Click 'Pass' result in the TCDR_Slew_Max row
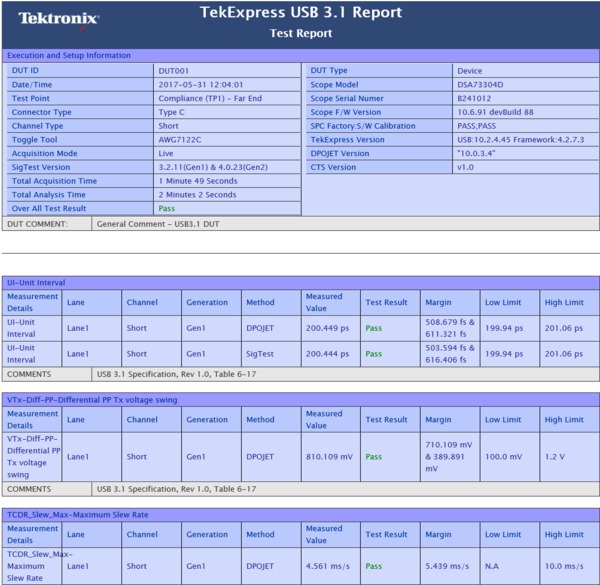600x585 pixels. 373,566
